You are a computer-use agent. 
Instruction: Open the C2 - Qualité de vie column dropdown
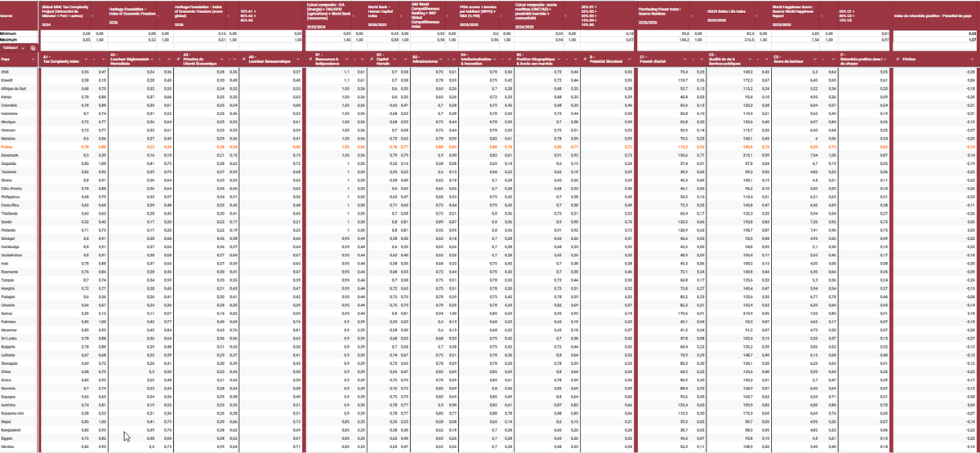click(751, 60)
